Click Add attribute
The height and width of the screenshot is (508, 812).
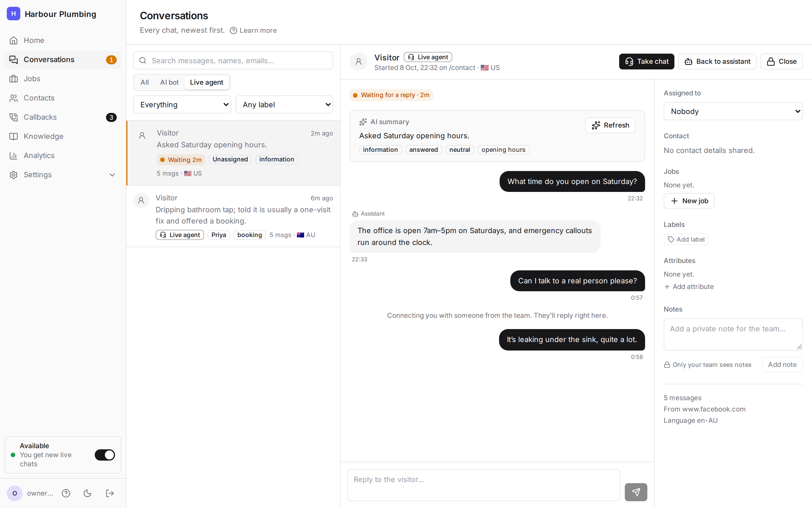689,286
